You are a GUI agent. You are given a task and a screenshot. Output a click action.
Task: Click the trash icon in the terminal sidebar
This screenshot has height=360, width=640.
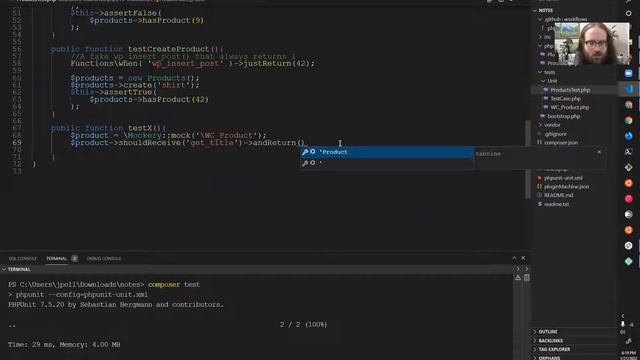tap(527, 278)
